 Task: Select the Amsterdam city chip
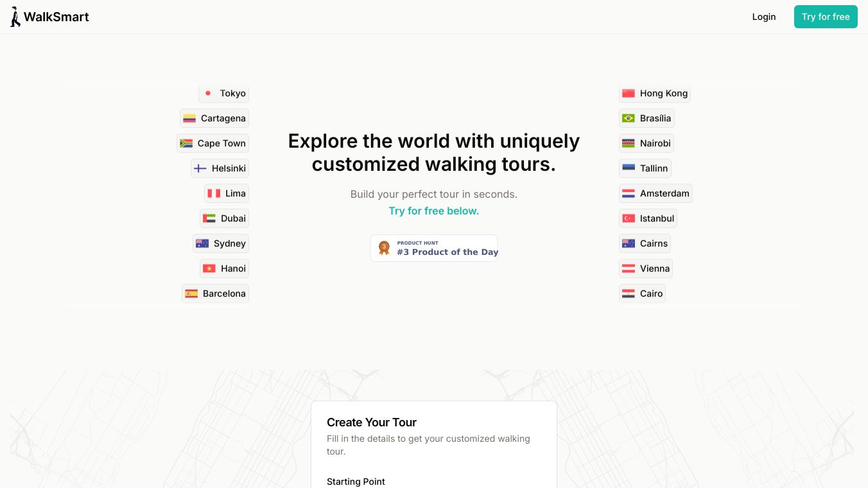(x=655, y=193)
